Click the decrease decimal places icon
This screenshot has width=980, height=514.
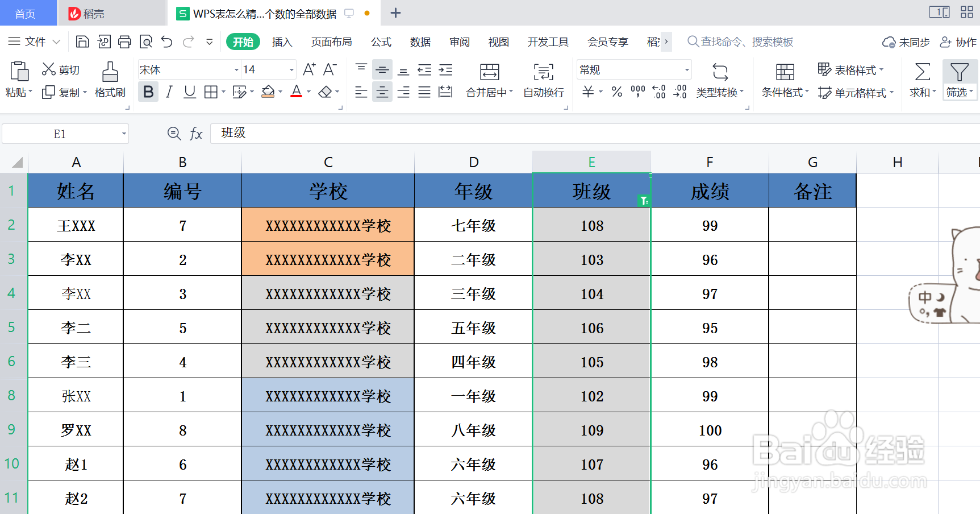[680, 92]
